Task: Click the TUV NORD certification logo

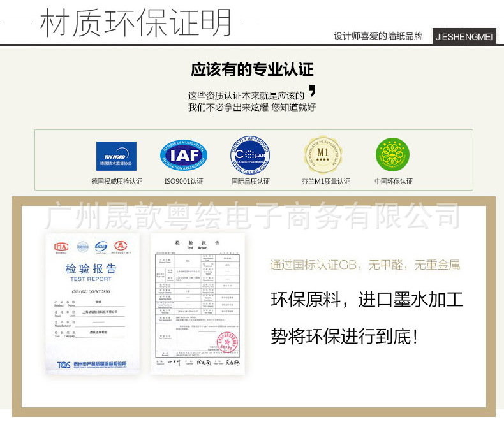Action: click(x=116, y=156)
